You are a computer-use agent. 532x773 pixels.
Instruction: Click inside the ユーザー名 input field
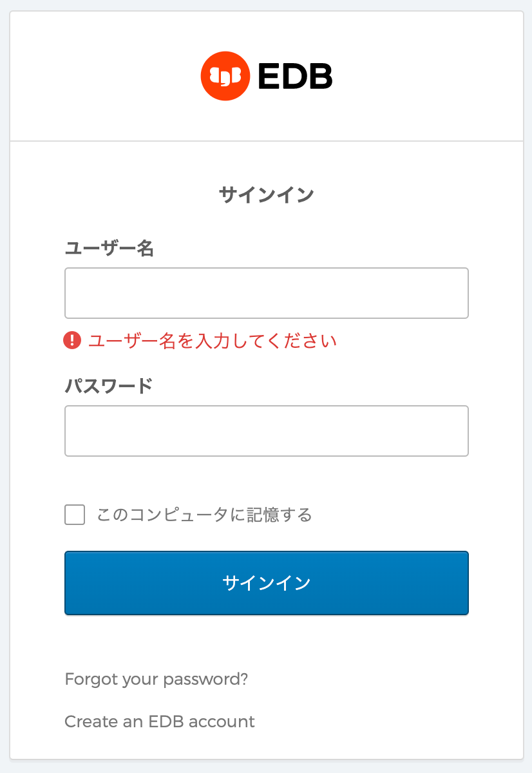coord(266,292)
